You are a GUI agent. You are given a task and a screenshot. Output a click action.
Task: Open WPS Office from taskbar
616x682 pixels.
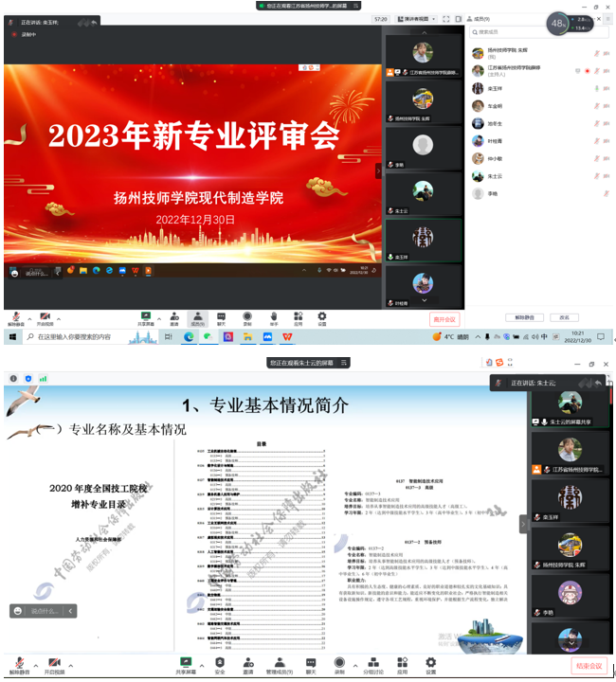click(287, 336)
